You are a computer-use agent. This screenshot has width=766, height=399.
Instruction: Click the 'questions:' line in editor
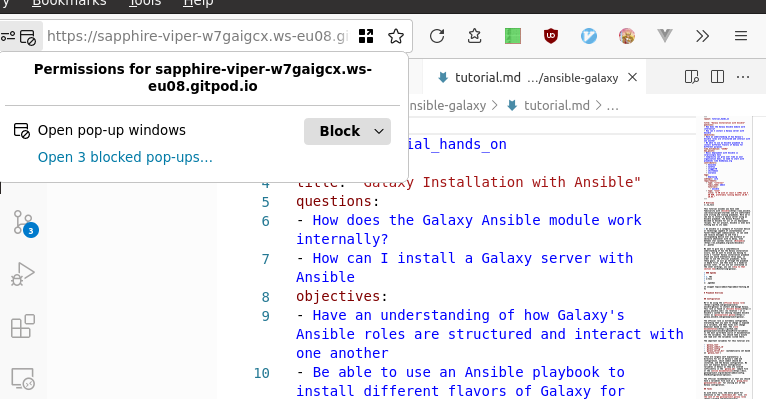click(338, 201)
